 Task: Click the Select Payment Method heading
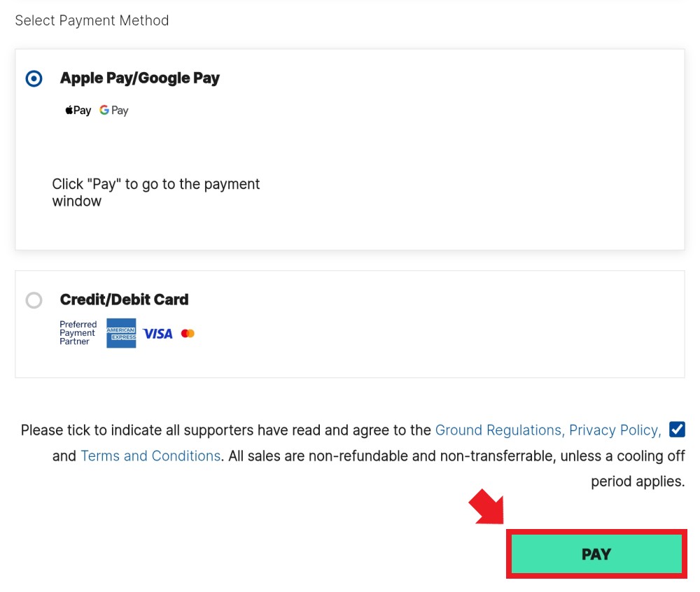(x=92, y=20)
